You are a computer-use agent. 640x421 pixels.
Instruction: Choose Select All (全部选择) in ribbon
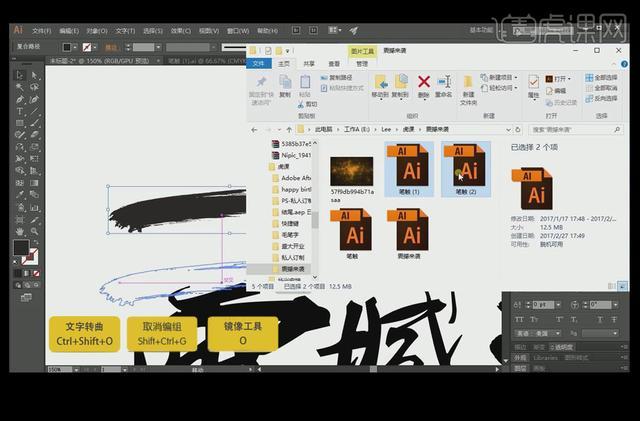pos(604,77)
